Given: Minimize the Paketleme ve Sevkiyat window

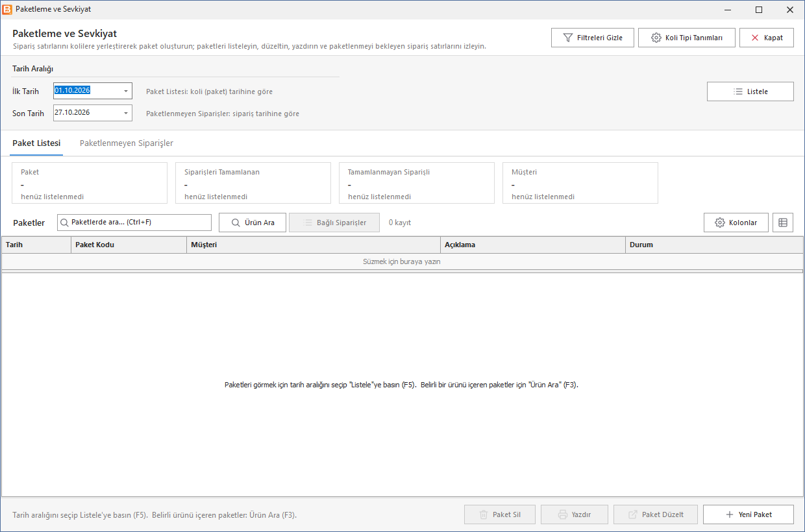Looking at the screenshot, I should pyautogui.click(x=728, y=10).
